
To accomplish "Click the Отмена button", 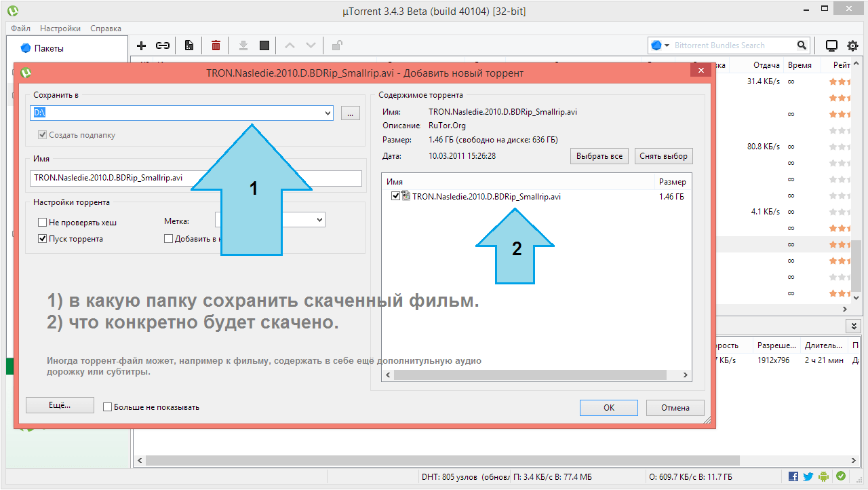I will (x=675, y=407).
